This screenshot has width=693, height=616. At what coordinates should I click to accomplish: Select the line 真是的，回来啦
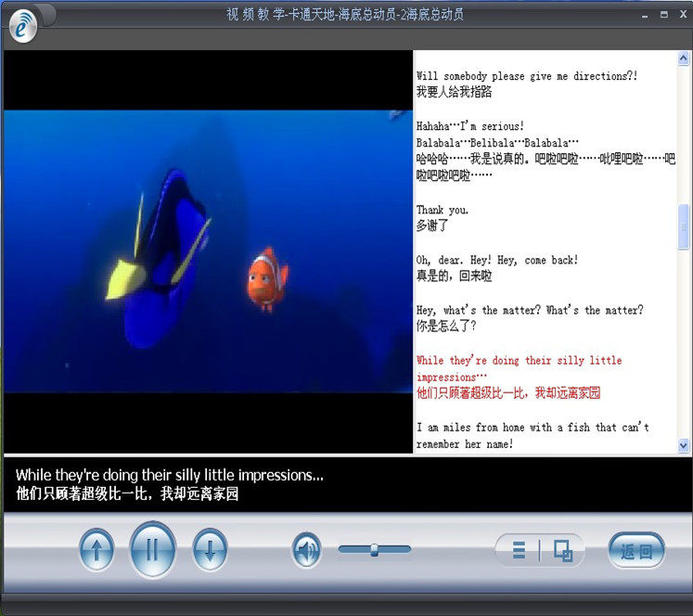point(454,276)
